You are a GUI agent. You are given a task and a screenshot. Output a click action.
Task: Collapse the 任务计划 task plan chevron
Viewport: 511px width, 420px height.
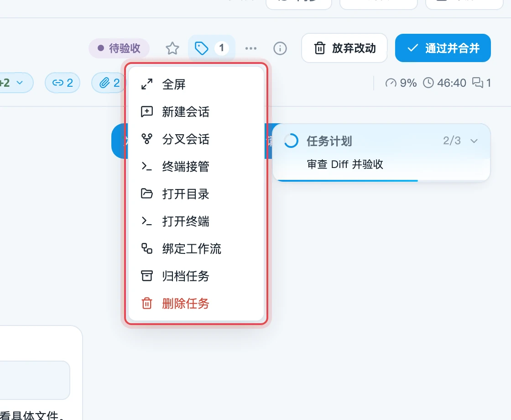point(474,141)
